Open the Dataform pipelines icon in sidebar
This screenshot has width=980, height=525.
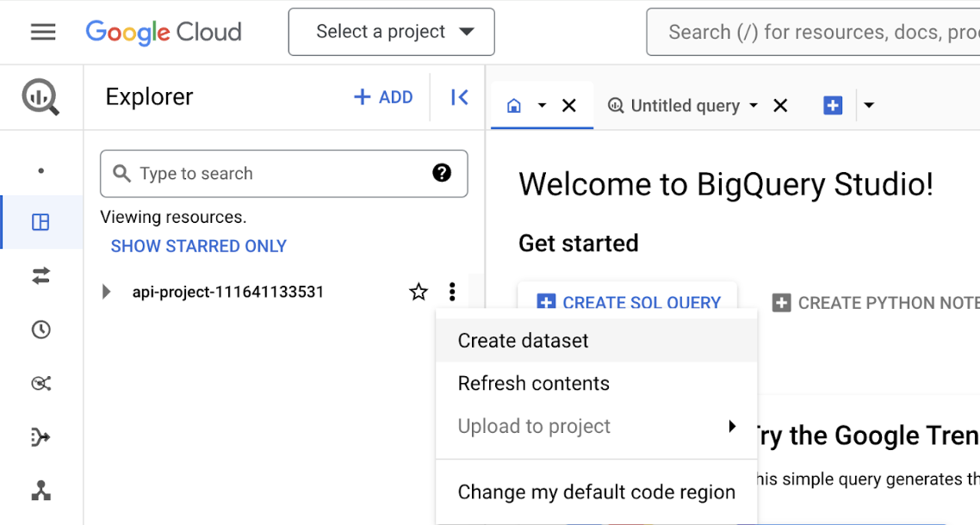coord(41,437)
